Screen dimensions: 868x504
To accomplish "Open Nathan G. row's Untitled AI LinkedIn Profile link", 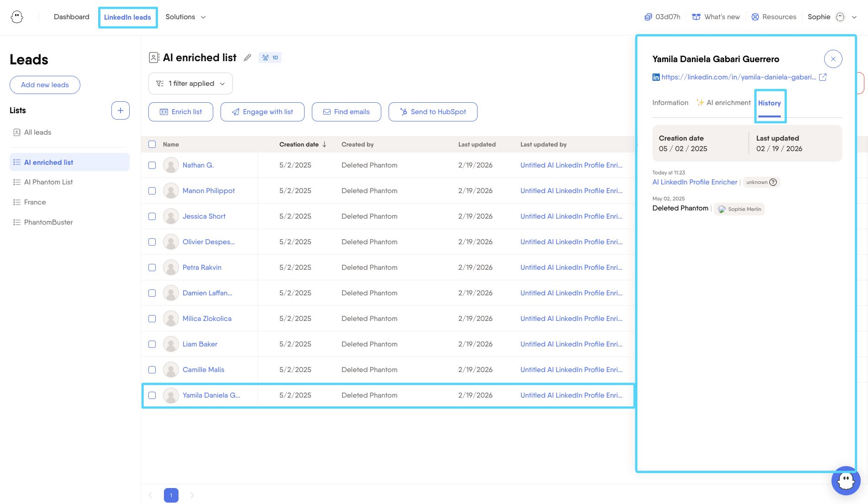I will coord(571,165).
